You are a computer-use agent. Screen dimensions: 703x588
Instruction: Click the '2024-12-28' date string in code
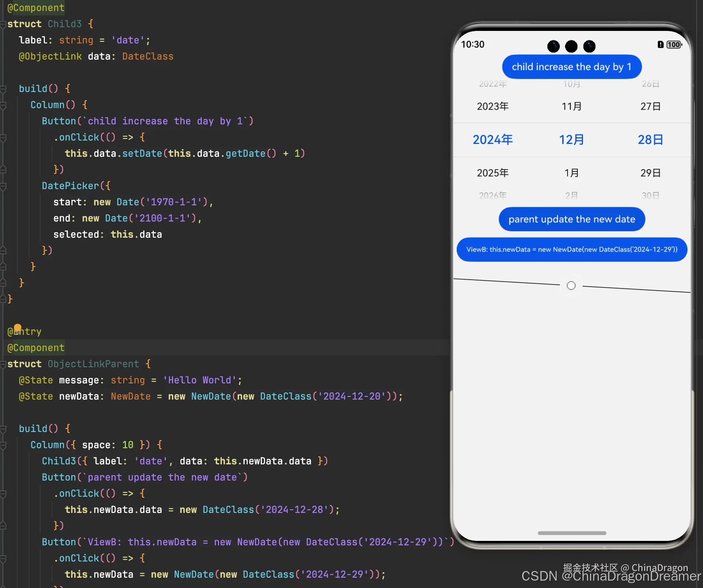click(294, 510)
